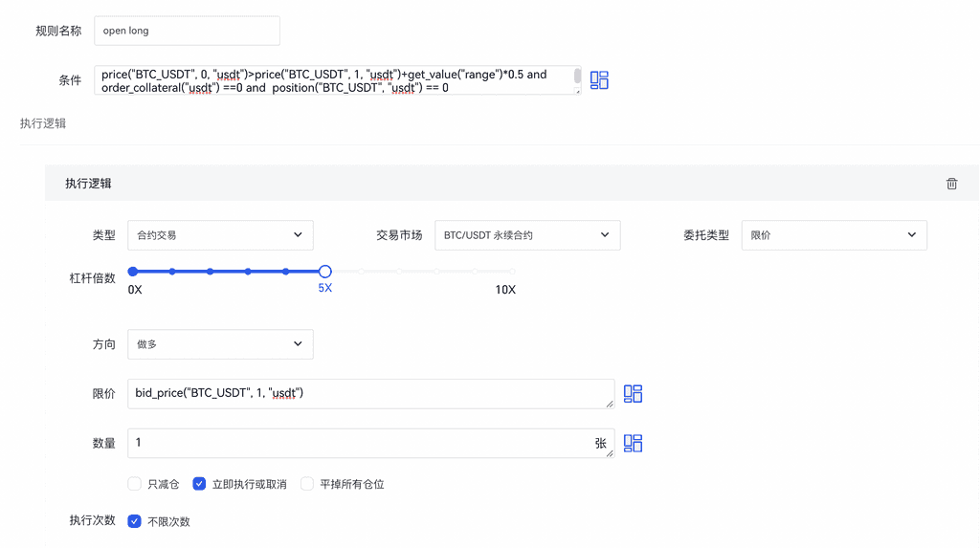Open the 委托类型 dropdown showing 限价

[834, 235]
